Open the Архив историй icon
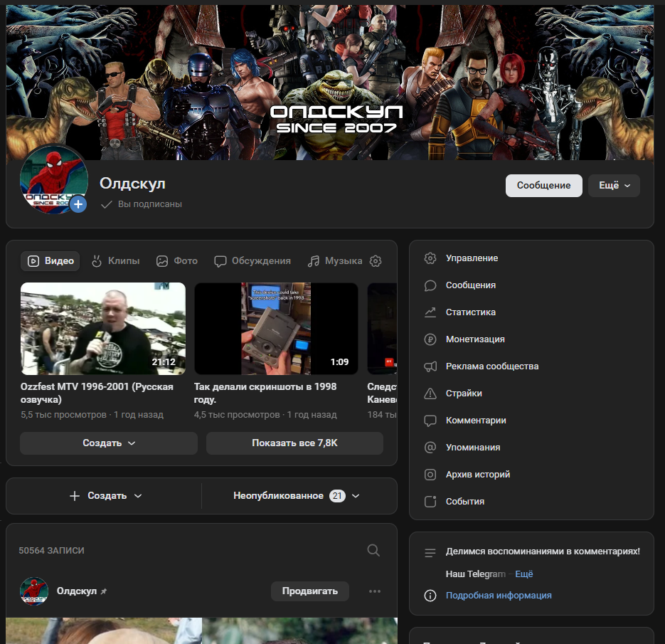The width and height of the screenshot is (665, 644). (430, 475)
